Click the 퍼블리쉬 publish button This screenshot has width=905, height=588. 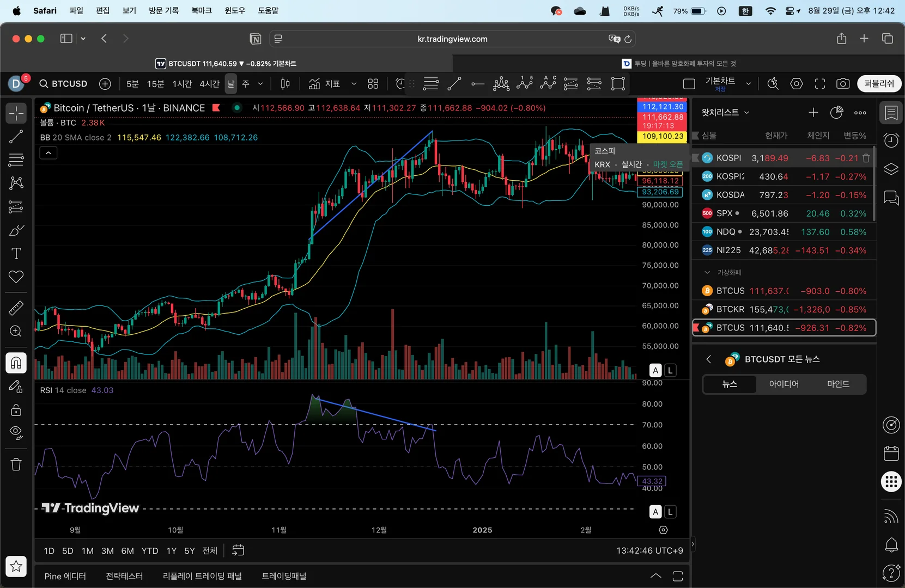879,84
